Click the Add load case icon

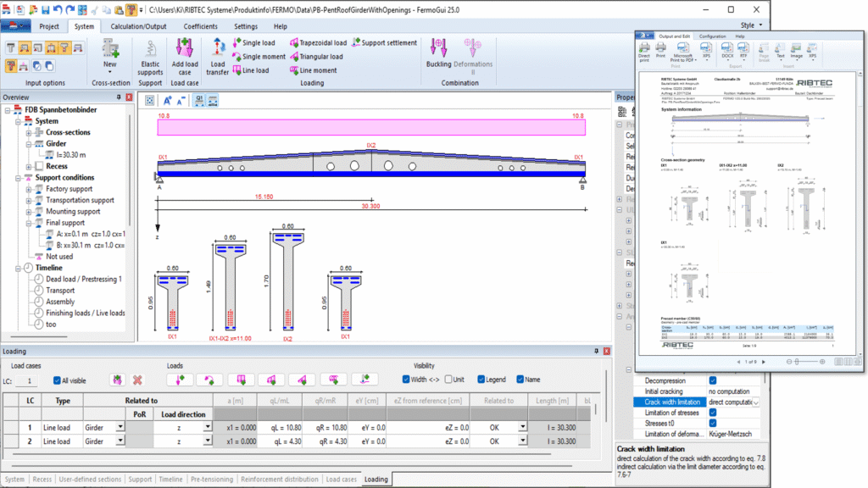(x=184, y=57)
